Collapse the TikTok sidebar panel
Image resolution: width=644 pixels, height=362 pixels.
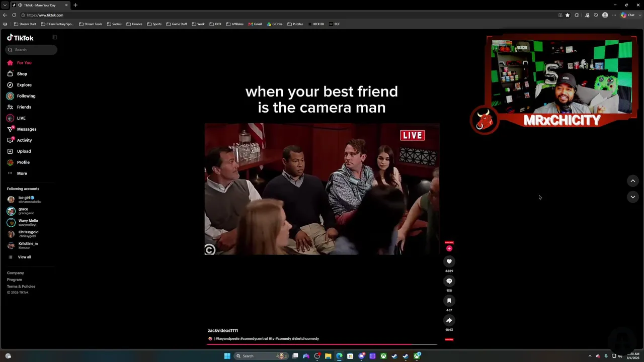click(x=55, y=37)
